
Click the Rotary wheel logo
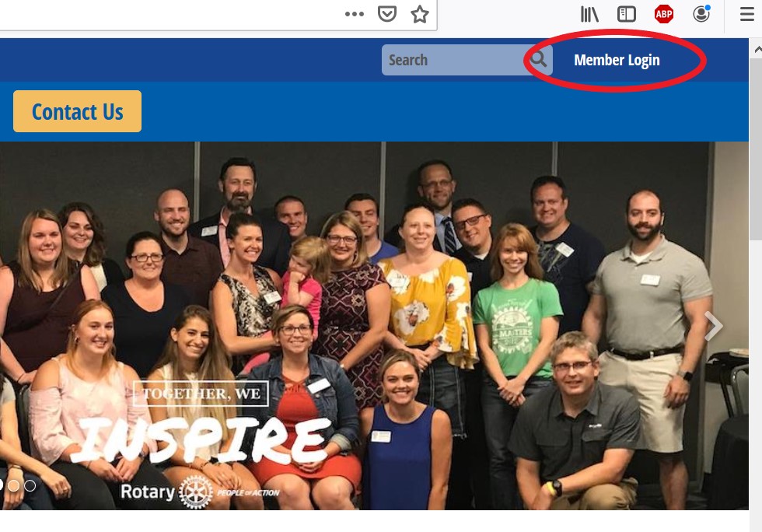click(x=196, y=492)
